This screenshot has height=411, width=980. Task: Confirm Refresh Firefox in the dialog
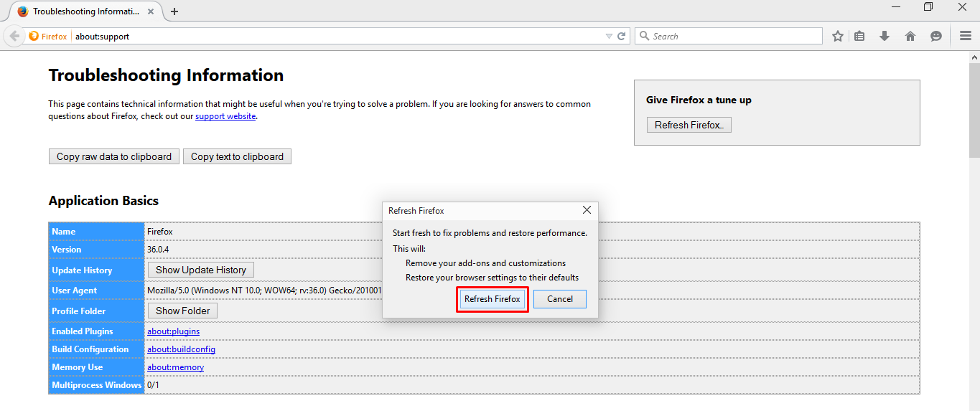[x=493, y=299]
